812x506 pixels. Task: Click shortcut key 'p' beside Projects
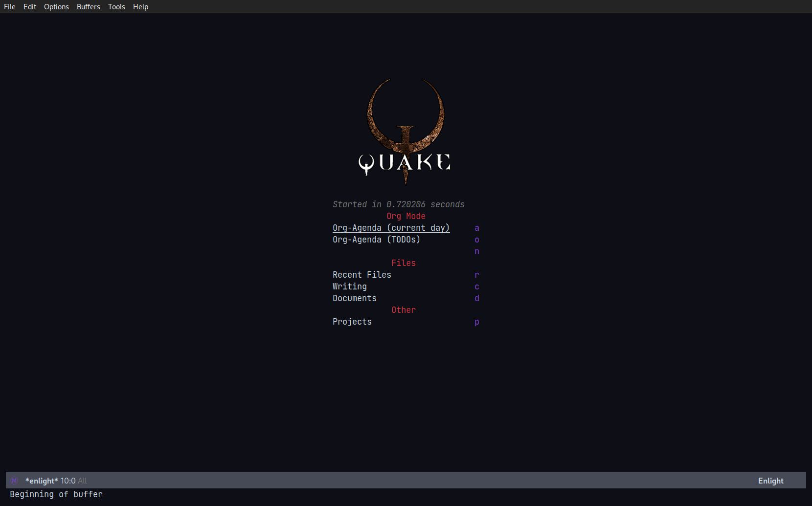477,322
